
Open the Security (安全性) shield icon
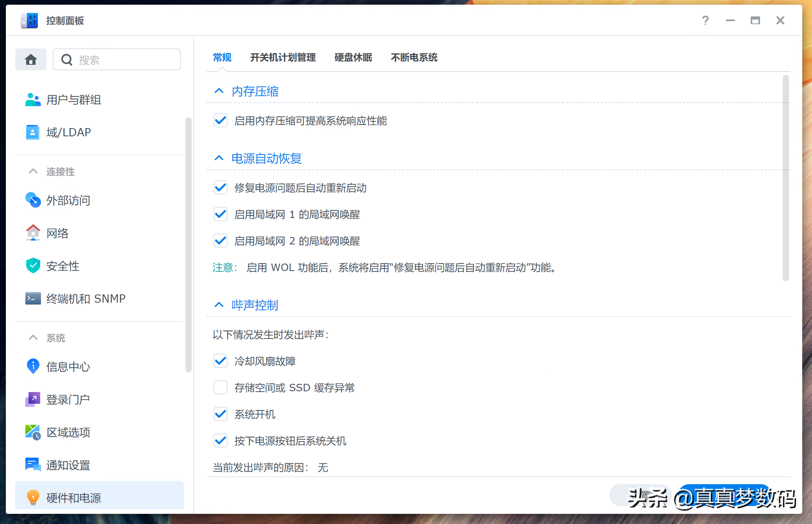pos(33,266)
